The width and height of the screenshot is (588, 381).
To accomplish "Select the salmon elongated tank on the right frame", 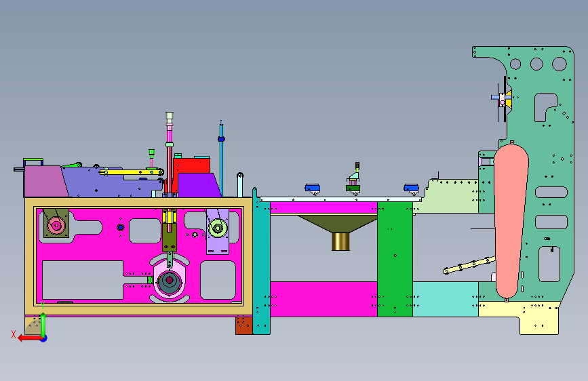I will (511, 221).
